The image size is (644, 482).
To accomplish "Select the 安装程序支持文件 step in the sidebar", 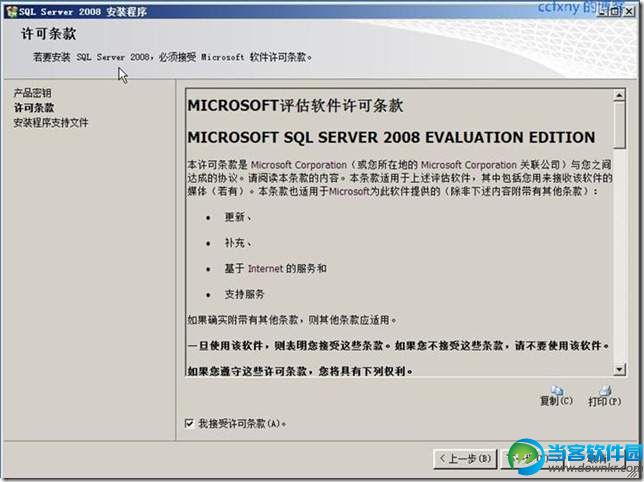I will pos(51,122).
